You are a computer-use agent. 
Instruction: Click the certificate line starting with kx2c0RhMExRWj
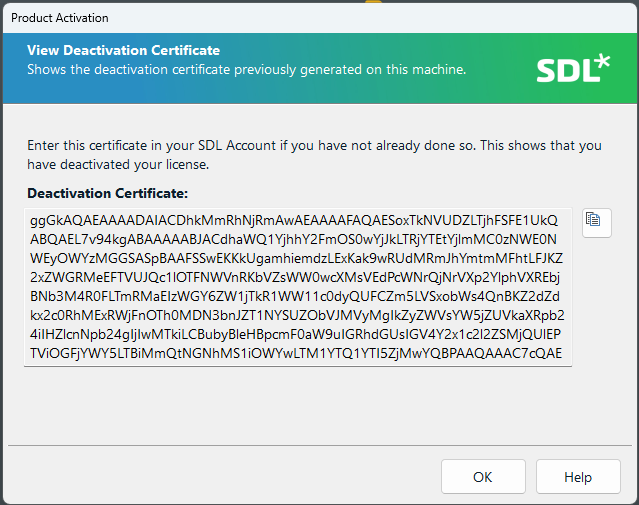[x=296, y=315]
